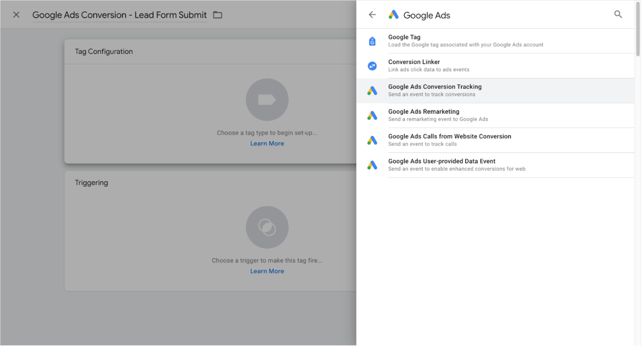Edit the tag name Lead Form Submit

[x=119, y=15]
